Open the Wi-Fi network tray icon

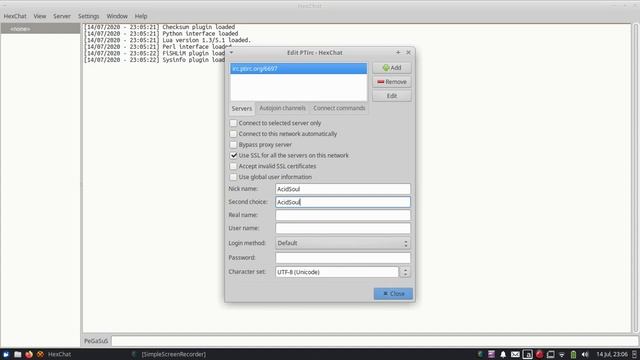[x=562, y=355]
